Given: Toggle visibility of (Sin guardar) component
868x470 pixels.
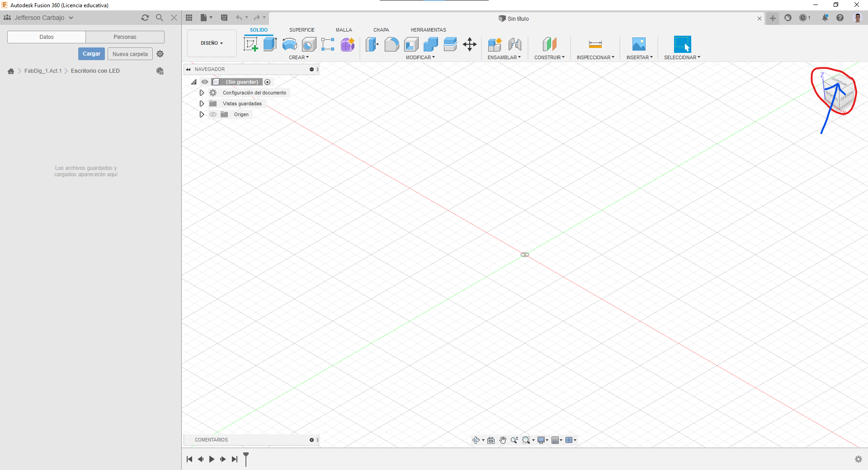Looking at the screenshot, I should pyautogui.click(x=205, y=82).
